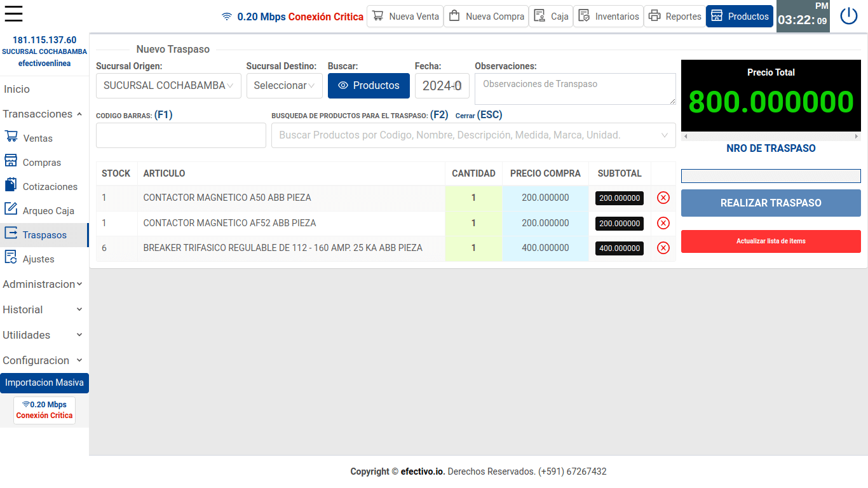The image size is (868, 488).
Task: Click the Compras store icon in sidebar
Action: (11, 160)
